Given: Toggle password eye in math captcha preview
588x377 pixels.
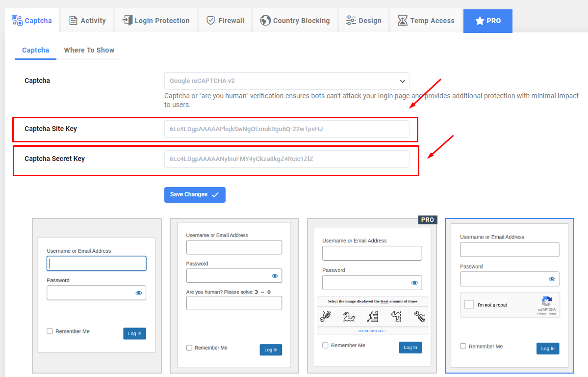Looking at the screenshot, I should [x=275, y=275].
